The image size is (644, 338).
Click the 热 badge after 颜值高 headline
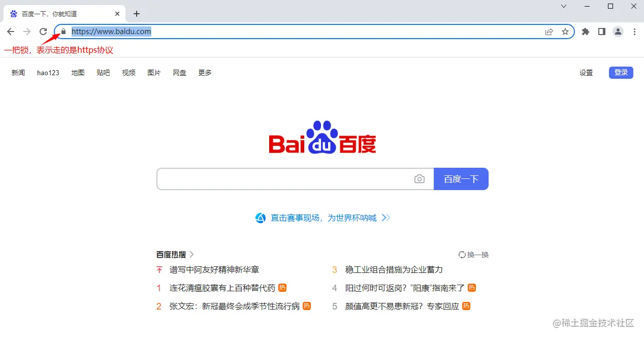[x=466, y=306]
